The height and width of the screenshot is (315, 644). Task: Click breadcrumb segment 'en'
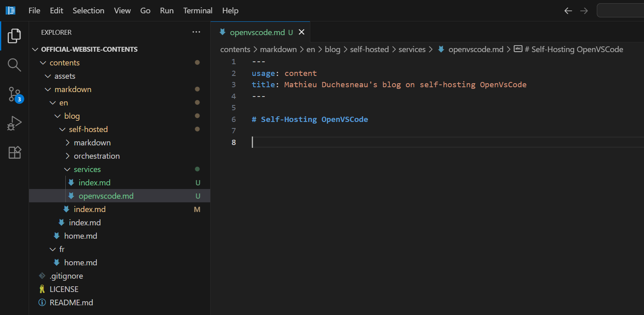pyautogui.click(x=311, y=49)
